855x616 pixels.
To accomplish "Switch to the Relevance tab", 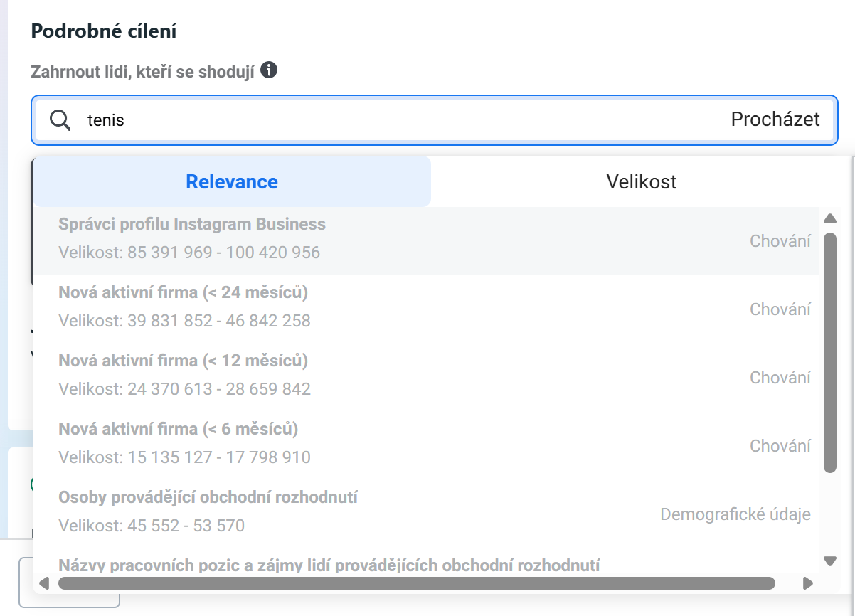I will pyautogui.click(x=232, y=181).
